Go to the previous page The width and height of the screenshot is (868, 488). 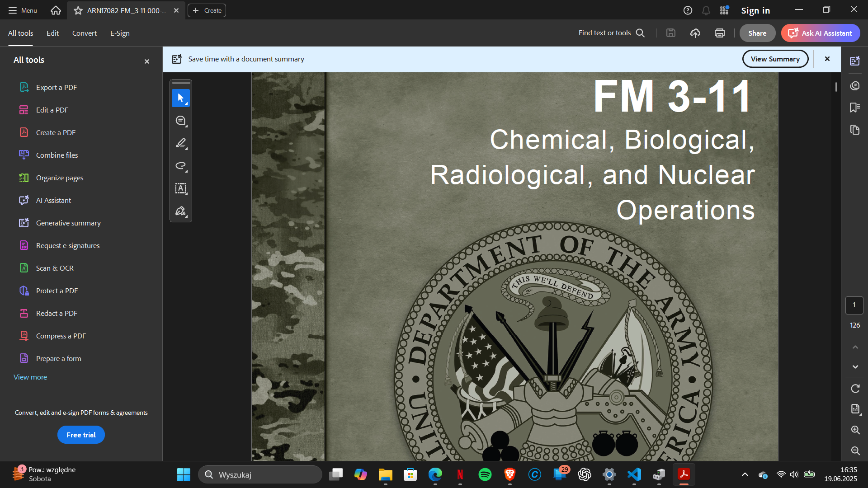[x=855, y=347]
